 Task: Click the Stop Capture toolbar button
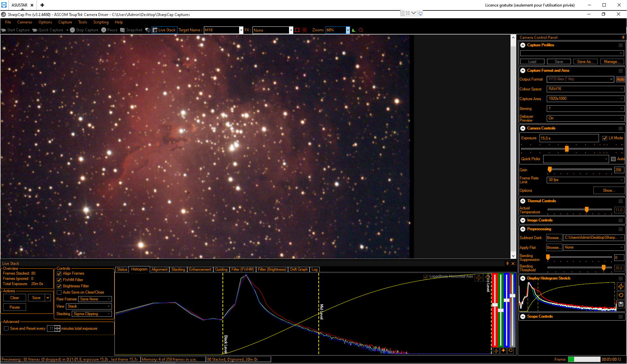tap(84, 30)
